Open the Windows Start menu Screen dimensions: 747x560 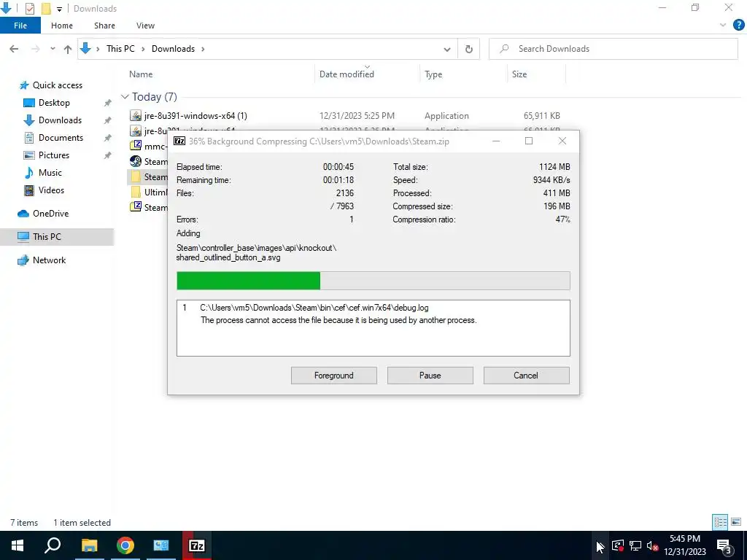coord(18,545)
